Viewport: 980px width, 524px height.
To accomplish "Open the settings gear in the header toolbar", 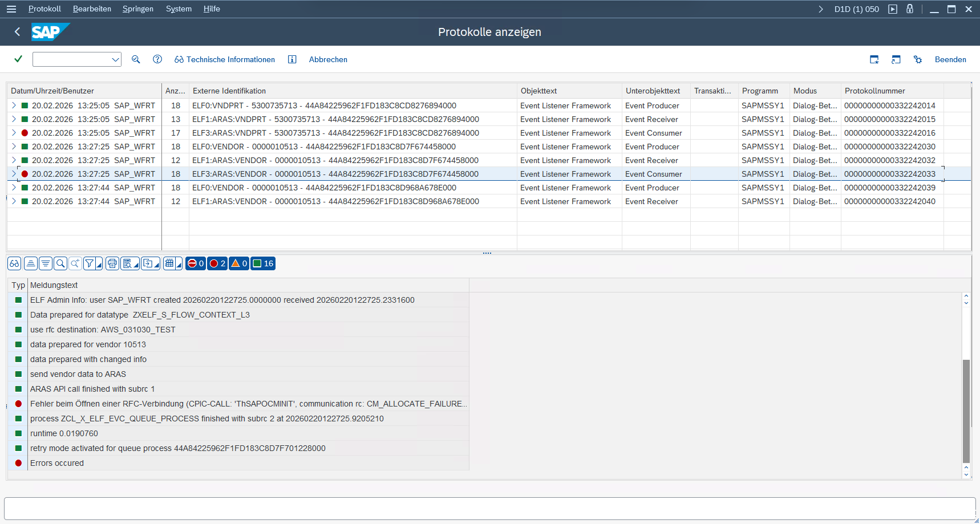I will [917, 59].
